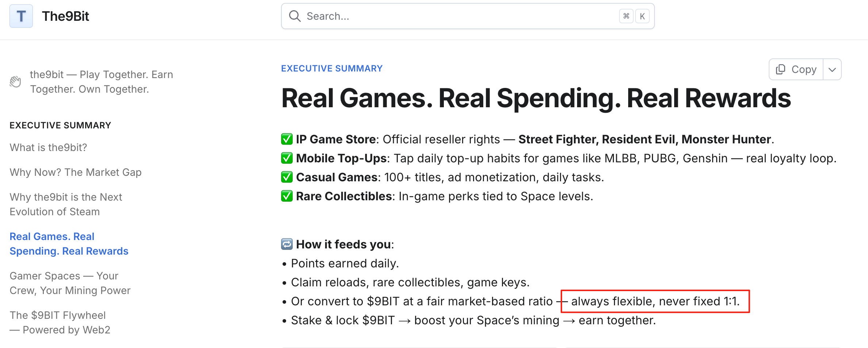868x348 pixels.
Task: Open Gamer Spaces — Your Crew, Your Mining Power
Action: click(x=70, y=283)
